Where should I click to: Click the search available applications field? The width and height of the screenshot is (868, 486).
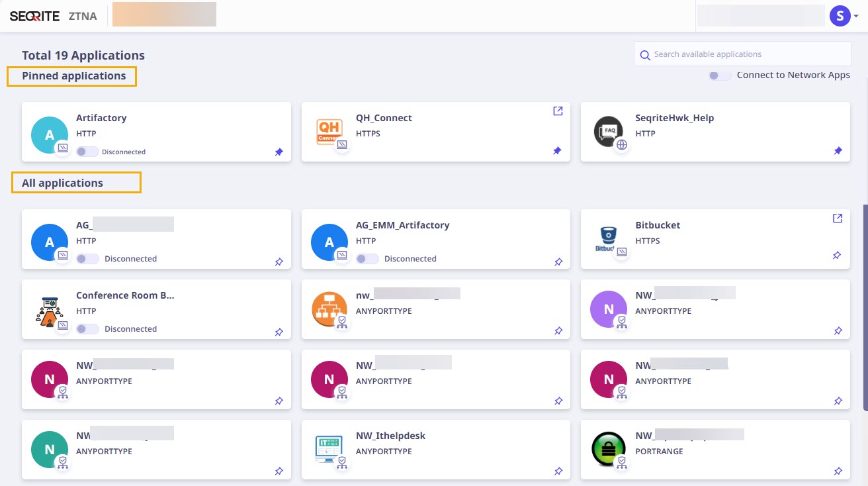click(x=741, y=54)
